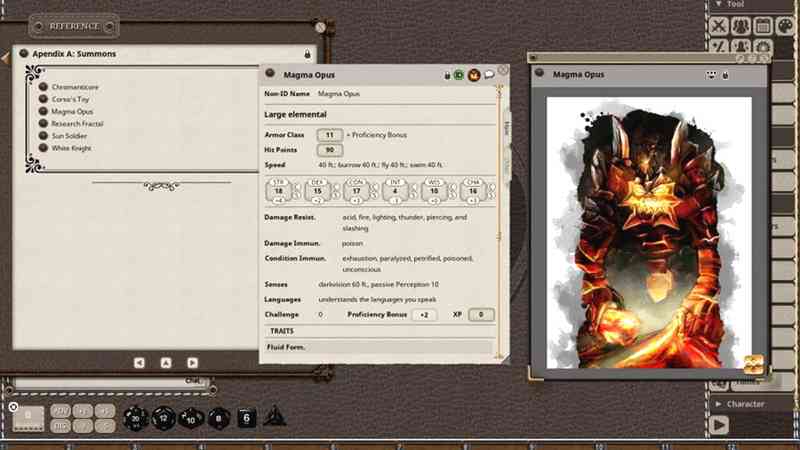Open White Knight summon entry
The image size is (800, 450).
[x=71, y=148]
